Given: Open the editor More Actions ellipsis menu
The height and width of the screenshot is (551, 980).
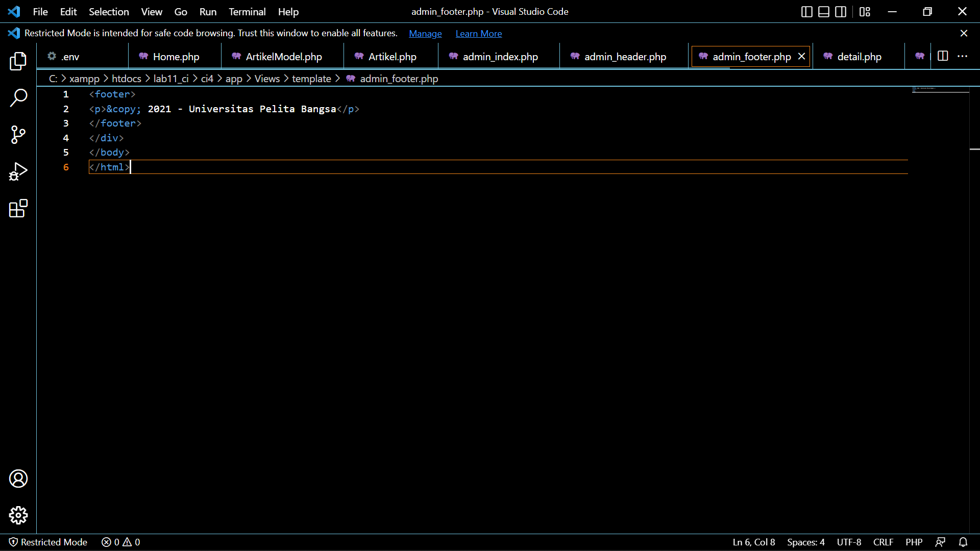Looking at the screenshot, I should click(x=962, y=56).
